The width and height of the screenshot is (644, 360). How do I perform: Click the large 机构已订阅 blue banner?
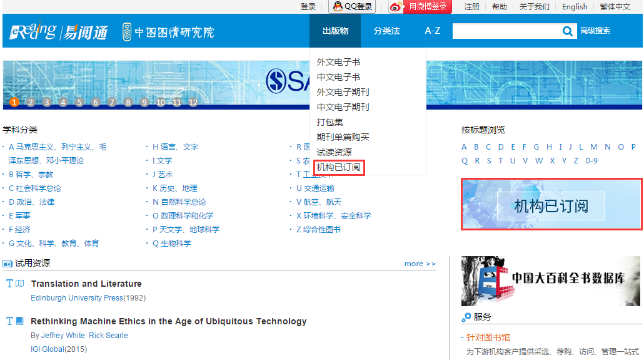click(551, 204)
